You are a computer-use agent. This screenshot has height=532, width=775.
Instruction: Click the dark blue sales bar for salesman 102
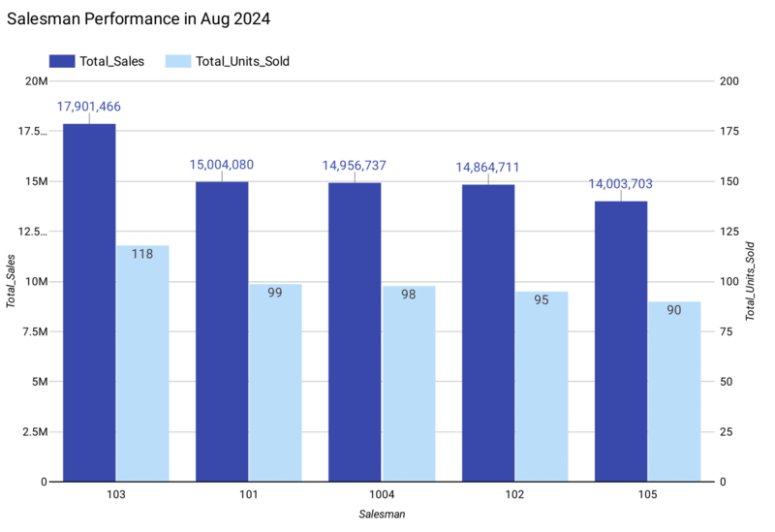pos(488,332)
